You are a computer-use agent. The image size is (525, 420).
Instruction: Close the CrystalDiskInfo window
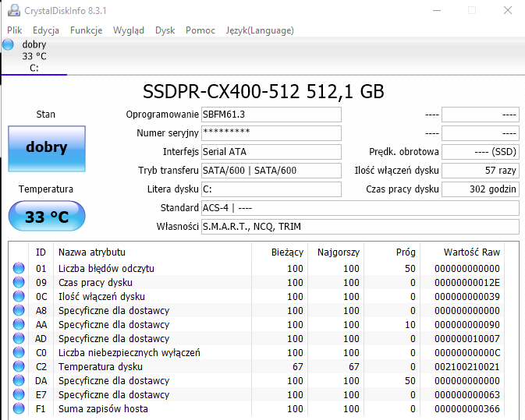point(508,10)
